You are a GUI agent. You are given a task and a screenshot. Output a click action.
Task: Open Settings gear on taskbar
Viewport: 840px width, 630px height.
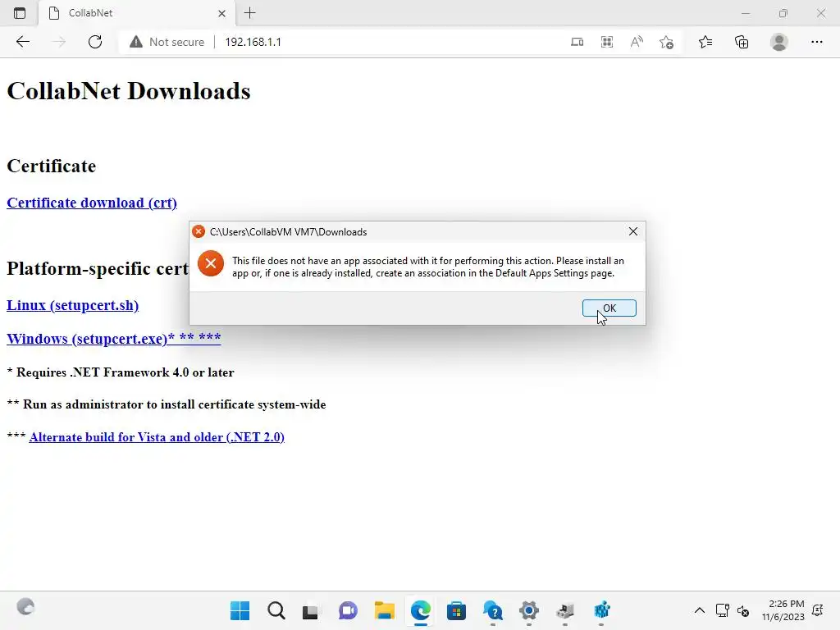(529, 610)
